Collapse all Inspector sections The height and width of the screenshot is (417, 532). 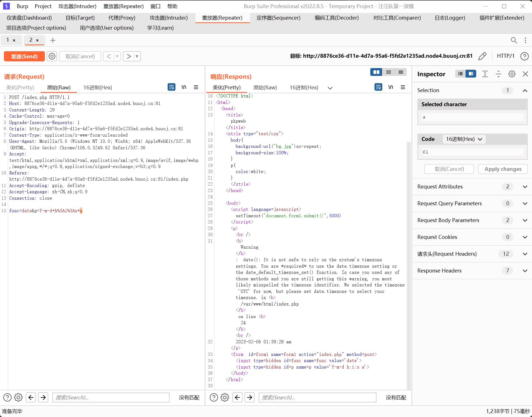498,74
